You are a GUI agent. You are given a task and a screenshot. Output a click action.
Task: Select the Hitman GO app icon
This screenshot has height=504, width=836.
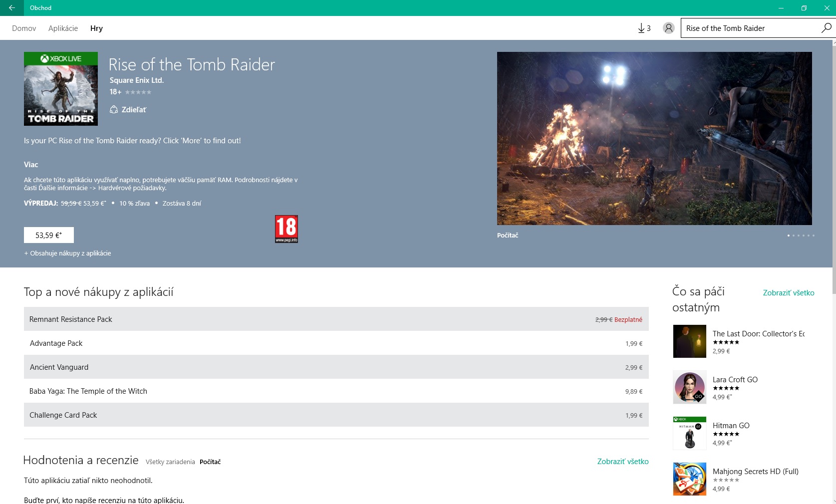690,433
